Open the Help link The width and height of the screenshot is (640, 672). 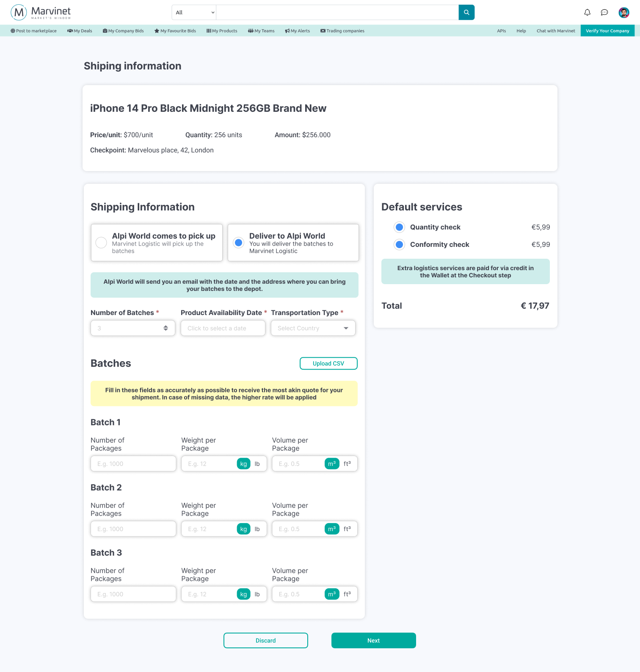click(x=521, y=31)
